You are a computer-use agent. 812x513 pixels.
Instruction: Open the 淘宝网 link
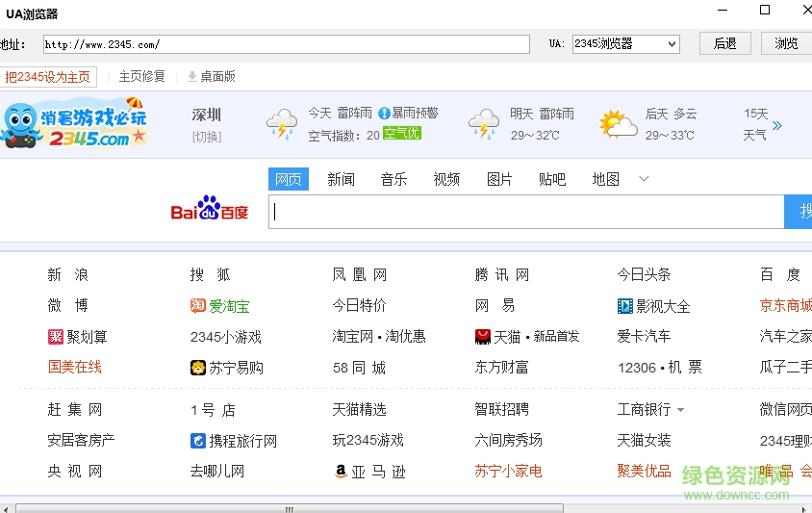[353, 337]
